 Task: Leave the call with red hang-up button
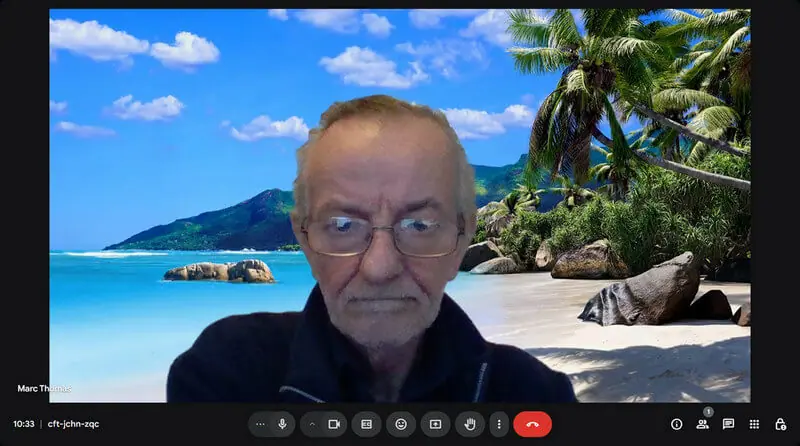click(532, 424)
